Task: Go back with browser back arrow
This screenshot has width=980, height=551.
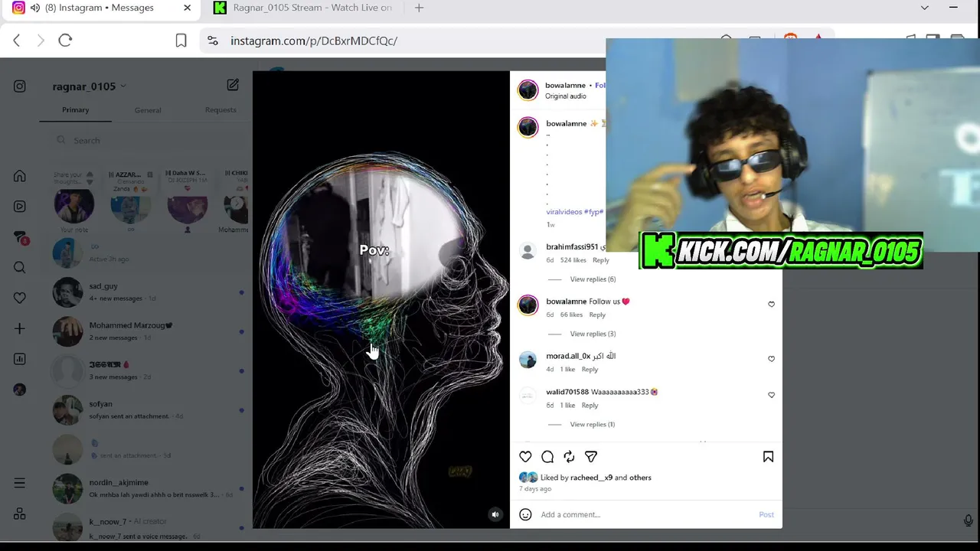Action: point(17,41)
